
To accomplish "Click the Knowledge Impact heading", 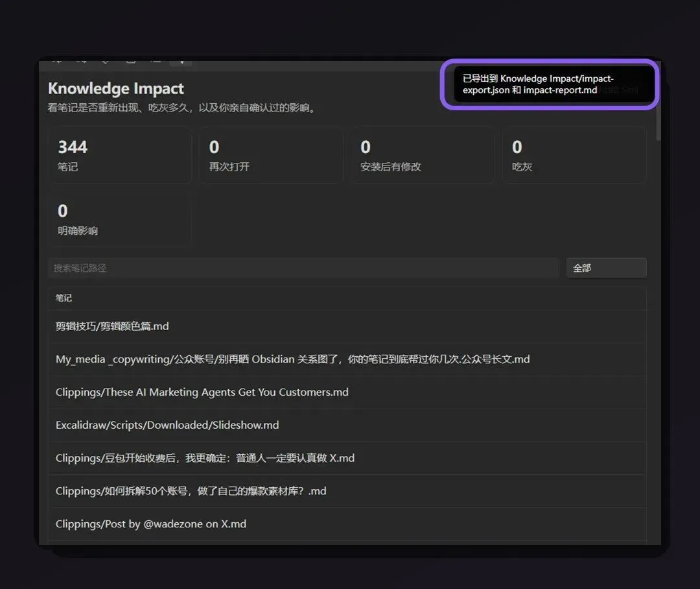I will pos(115,88).
